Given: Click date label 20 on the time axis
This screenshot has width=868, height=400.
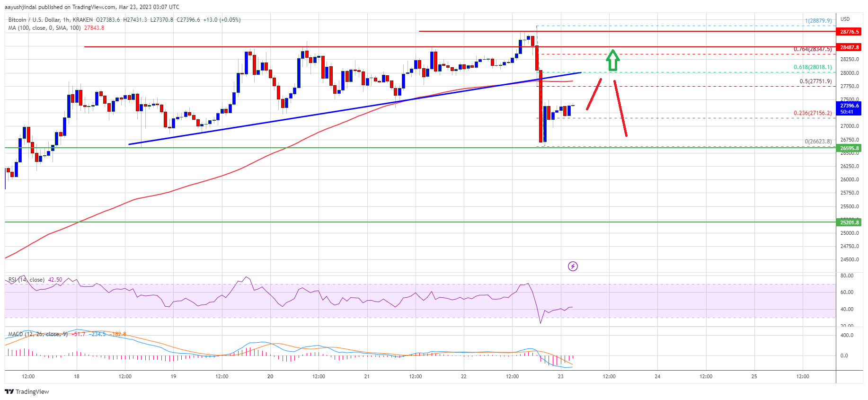Looking at the screenshot, I should [270, 377].
